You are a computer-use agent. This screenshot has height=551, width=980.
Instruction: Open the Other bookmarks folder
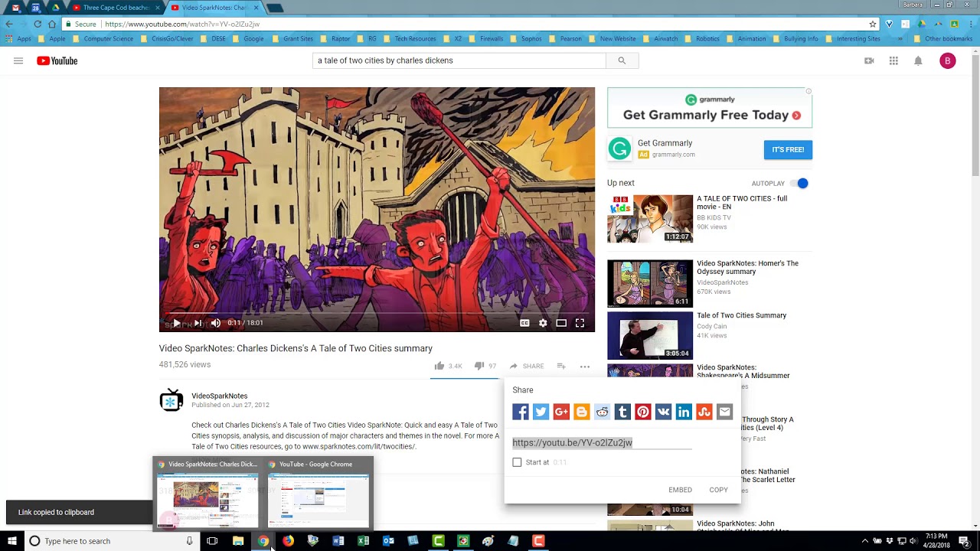tap(942, 38)
